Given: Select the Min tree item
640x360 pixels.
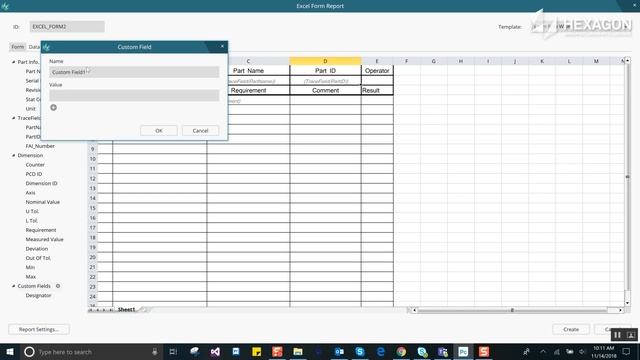Looking at the screenshot, I should 30,268.
